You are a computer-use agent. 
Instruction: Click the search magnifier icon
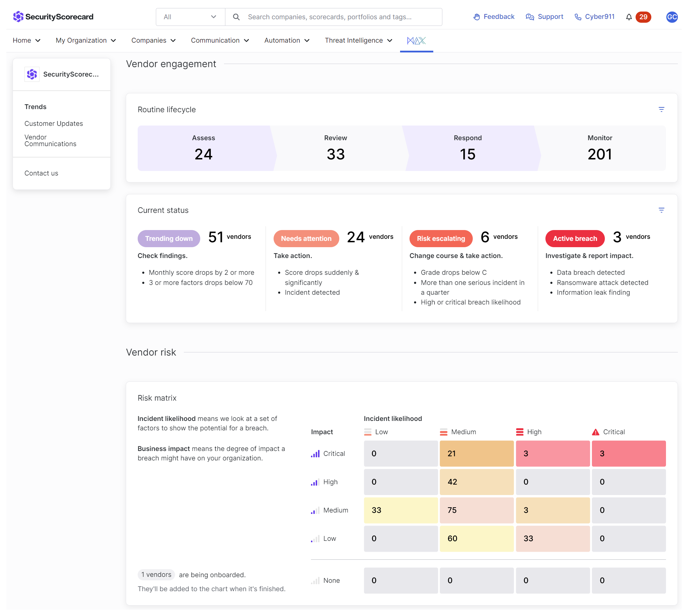(236, 17)
